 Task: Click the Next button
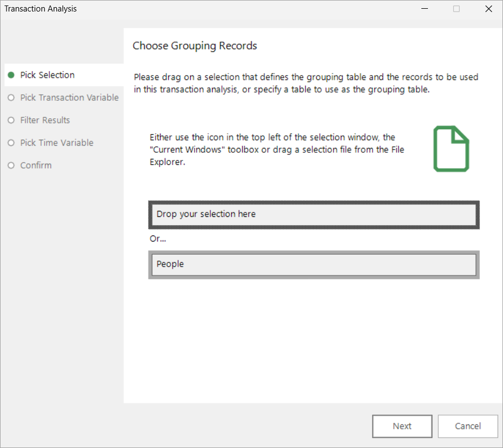click(402, 426)
